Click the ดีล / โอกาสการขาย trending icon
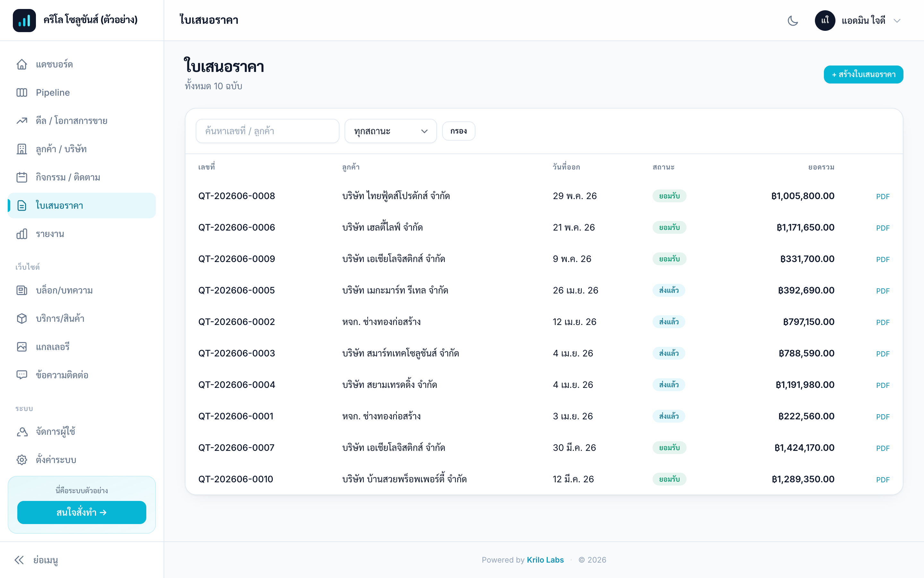This screenshot has width=924, height=578. [x=22, y=121]
